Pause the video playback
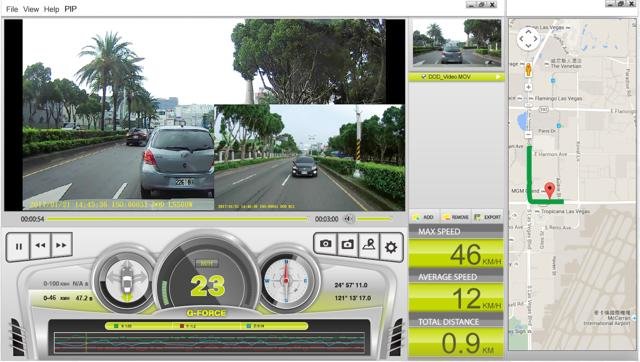This screenshot has width=640, height=362. [x=18, y=246]
